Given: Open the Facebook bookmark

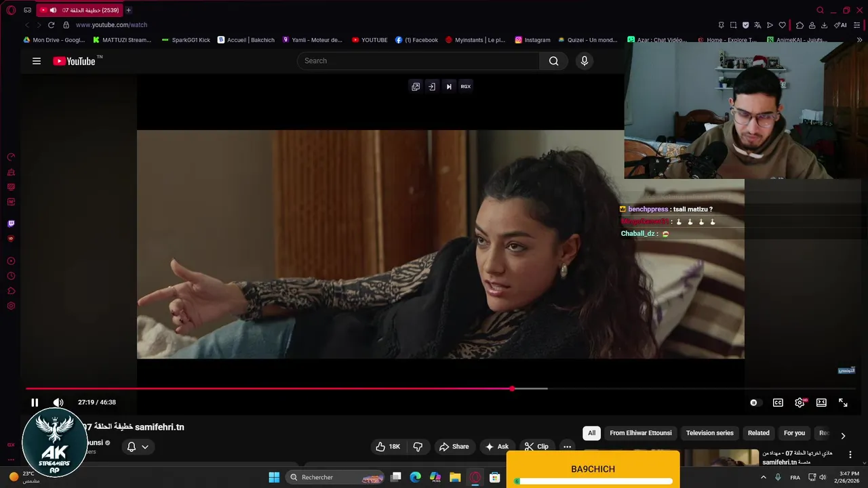Looking at the screenshot, I should click(x=416, y=40).
